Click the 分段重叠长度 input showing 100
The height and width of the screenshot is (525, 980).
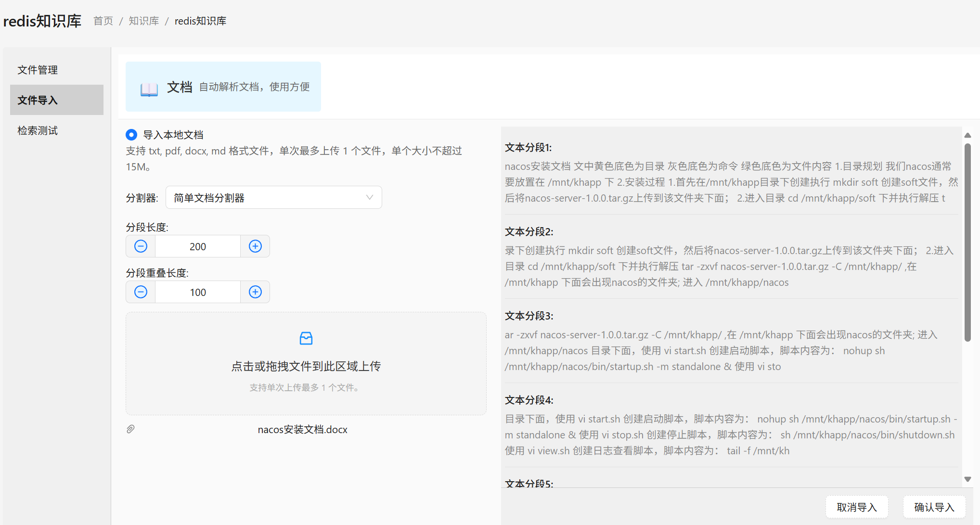tap(198, 292)
